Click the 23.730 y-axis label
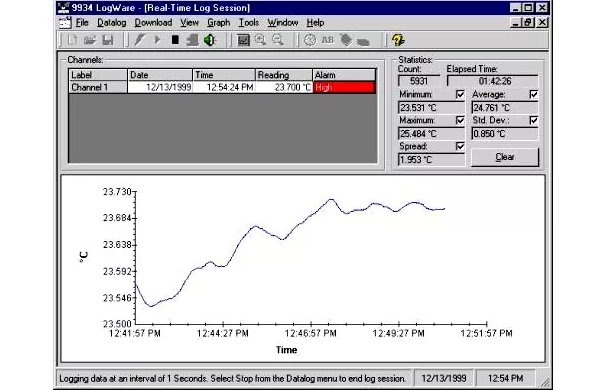 click(117, 192)
